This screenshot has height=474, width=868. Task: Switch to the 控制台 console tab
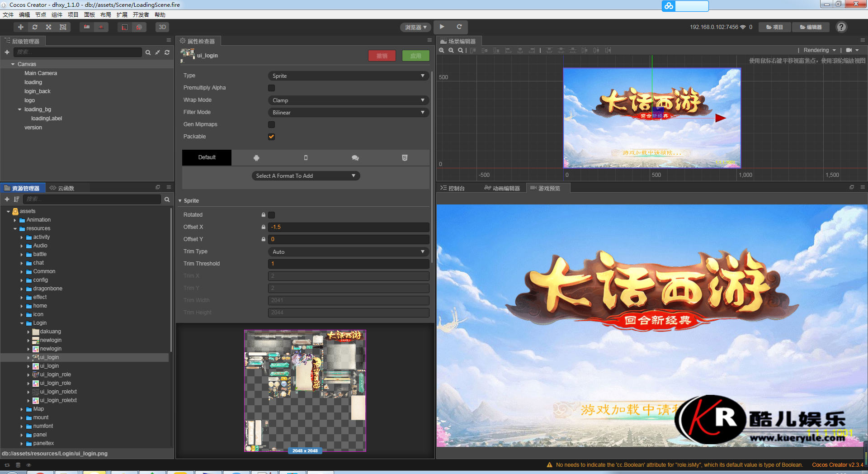click(x=453, y=188)
